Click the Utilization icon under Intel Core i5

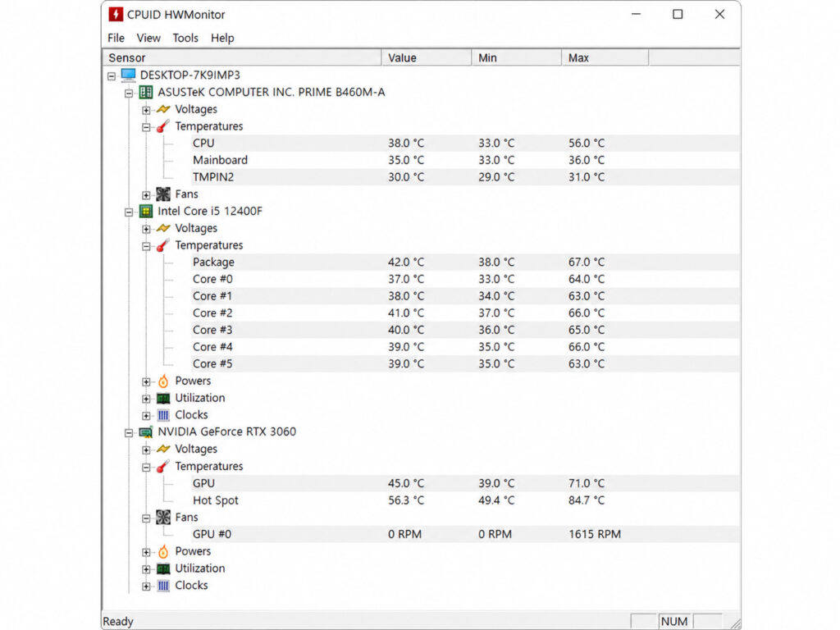click(x=163, y=398)
